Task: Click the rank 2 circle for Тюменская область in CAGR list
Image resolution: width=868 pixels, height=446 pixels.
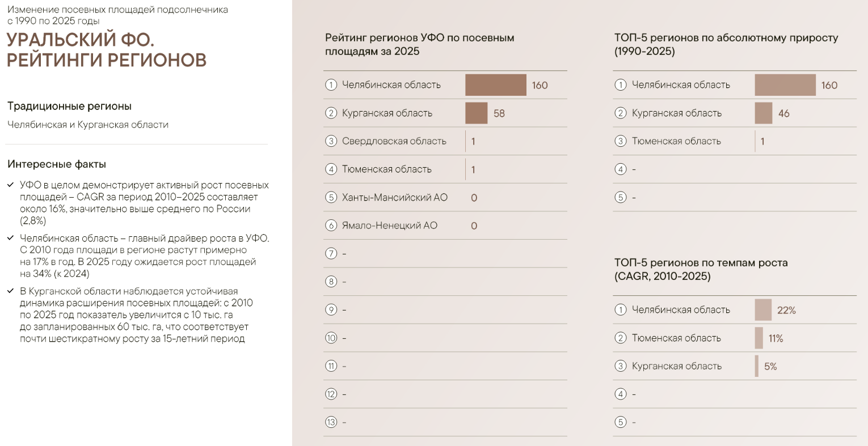Action: click(621, 338)
